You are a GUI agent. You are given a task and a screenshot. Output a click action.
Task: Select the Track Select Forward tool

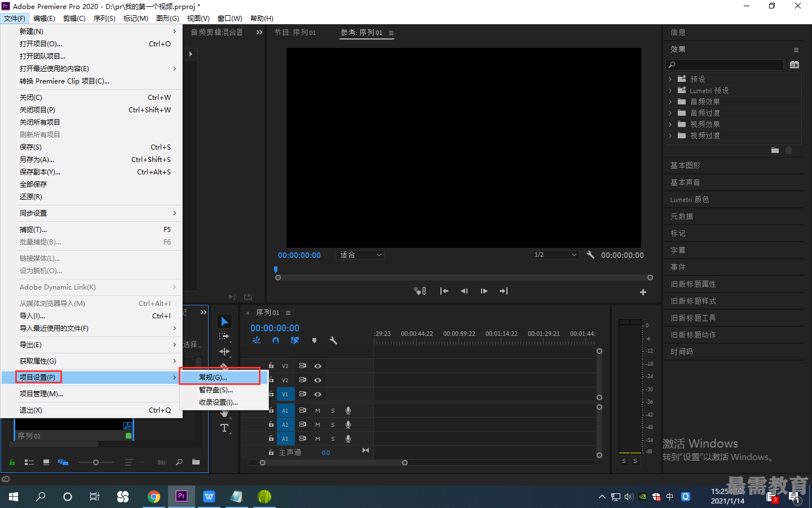click(x=224, y=336)
